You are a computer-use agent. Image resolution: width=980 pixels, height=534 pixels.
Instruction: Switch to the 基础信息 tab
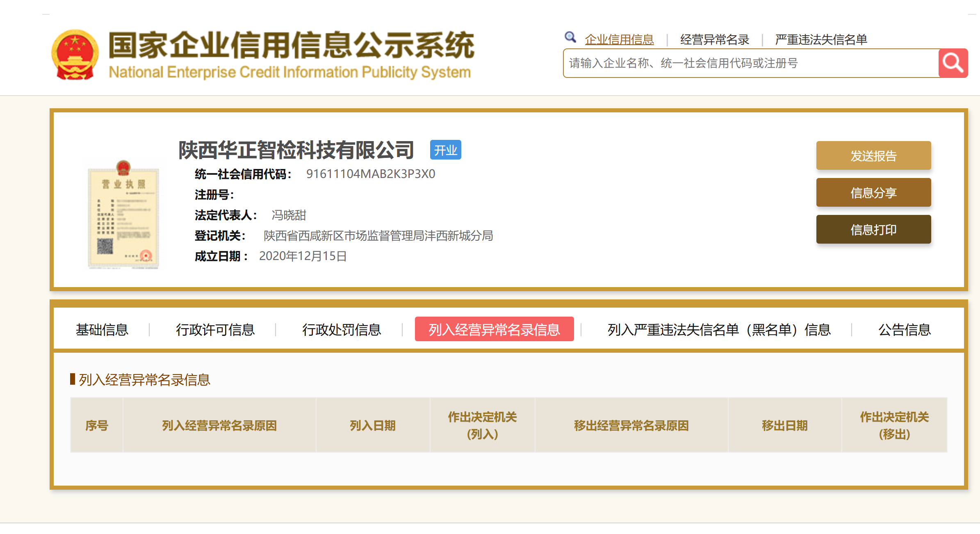pyautogui.click(x=102, y=329)
